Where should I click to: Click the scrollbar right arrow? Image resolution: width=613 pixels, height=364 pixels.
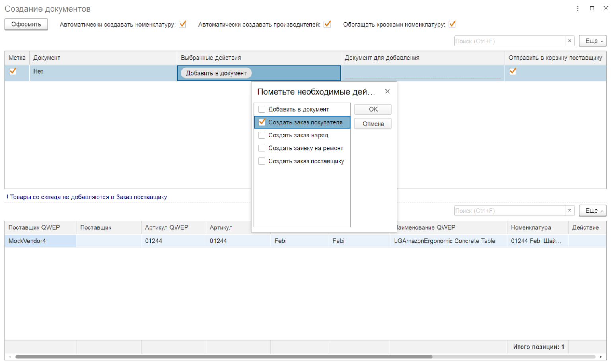click(601, 357)
